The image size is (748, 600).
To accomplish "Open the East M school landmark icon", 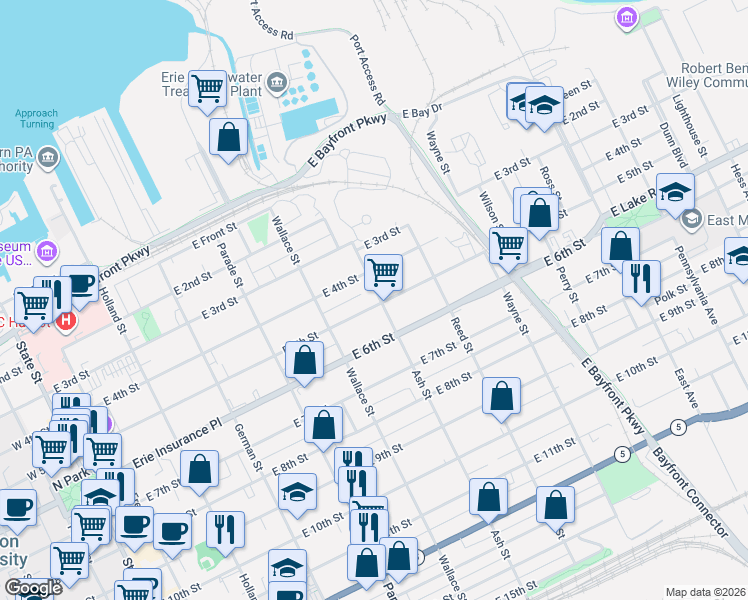I will click(x=692, y=219).
